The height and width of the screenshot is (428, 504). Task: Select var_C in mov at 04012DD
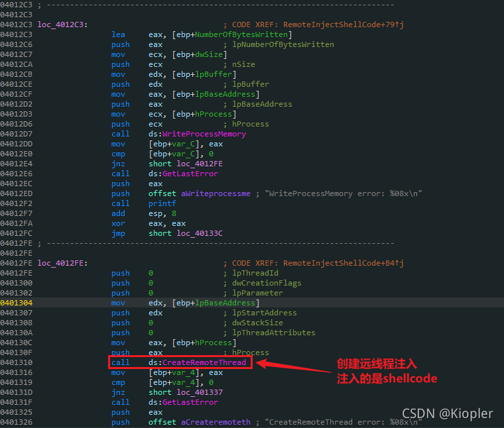[183, 144]
